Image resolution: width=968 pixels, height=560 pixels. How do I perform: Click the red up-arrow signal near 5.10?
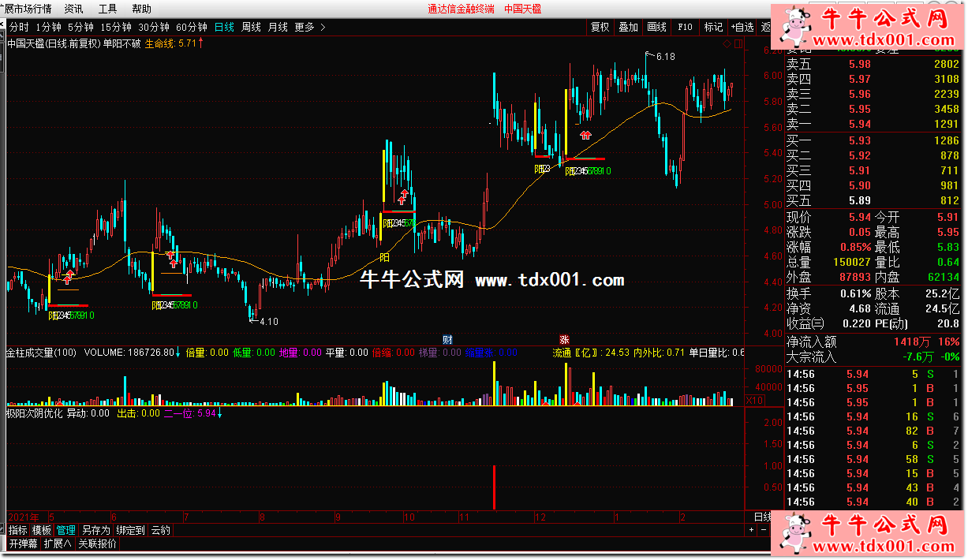403,196
